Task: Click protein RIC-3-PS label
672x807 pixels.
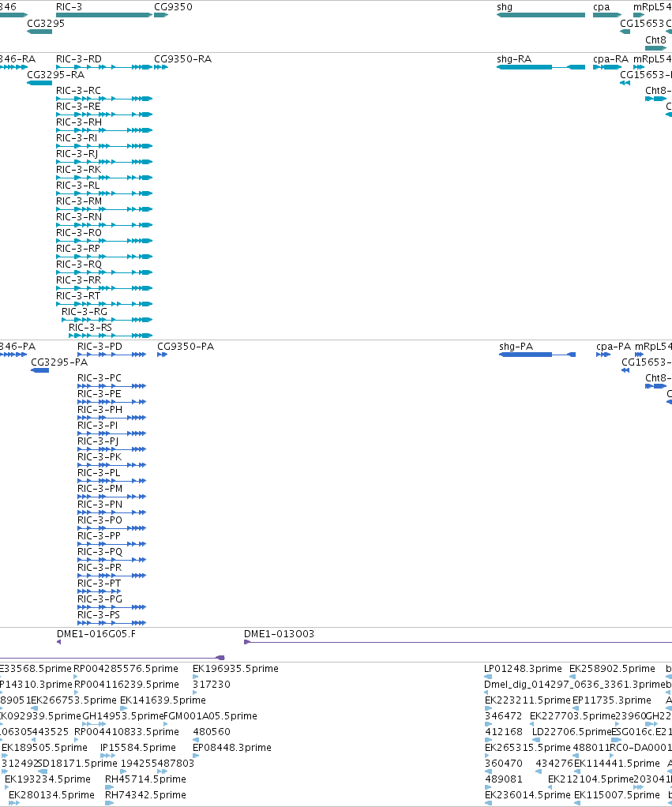Action: pyautogui.click(x=99, y=614)
